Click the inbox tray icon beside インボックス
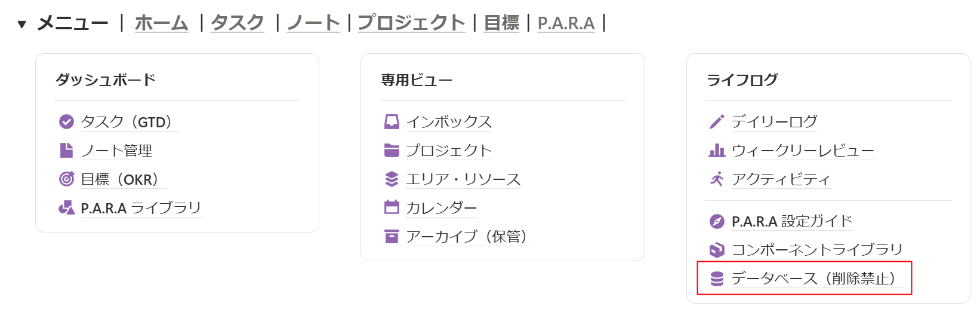The width and height of the screenshot is (980, 312). [x=392, y=122]
